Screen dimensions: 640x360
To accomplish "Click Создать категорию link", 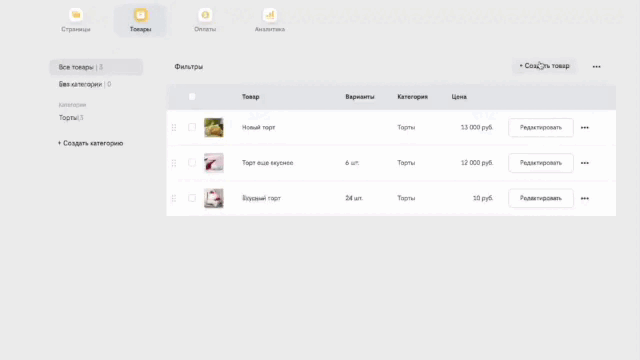I will tap(91, 143).
